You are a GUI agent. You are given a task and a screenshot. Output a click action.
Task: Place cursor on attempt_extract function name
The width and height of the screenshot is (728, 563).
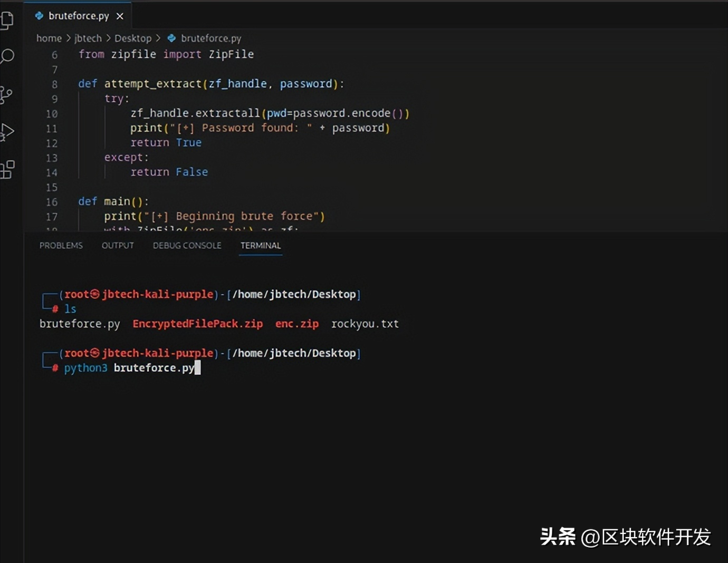(152, 84)
